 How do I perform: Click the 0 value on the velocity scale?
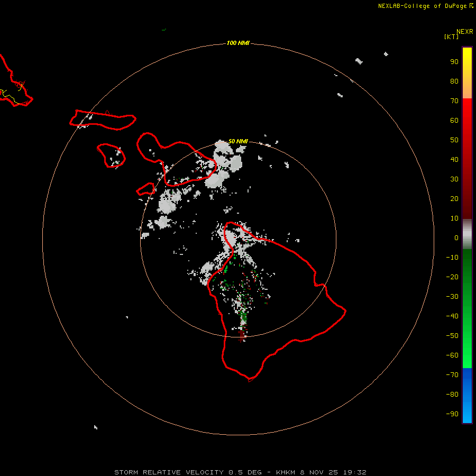[x=456, y=238]
